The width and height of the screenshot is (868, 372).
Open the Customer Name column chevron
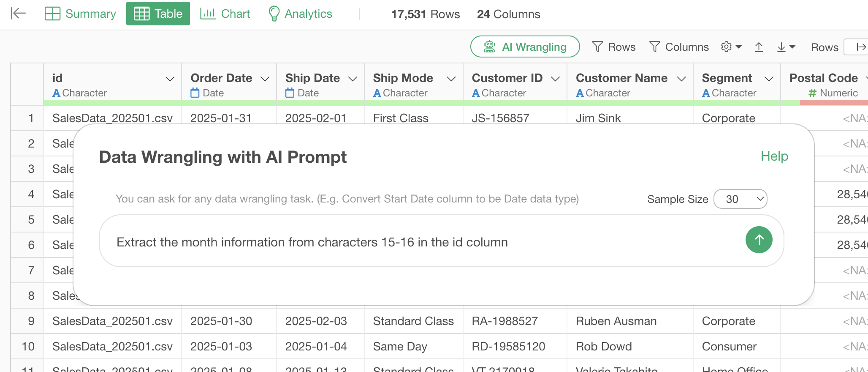click(681, 79)
